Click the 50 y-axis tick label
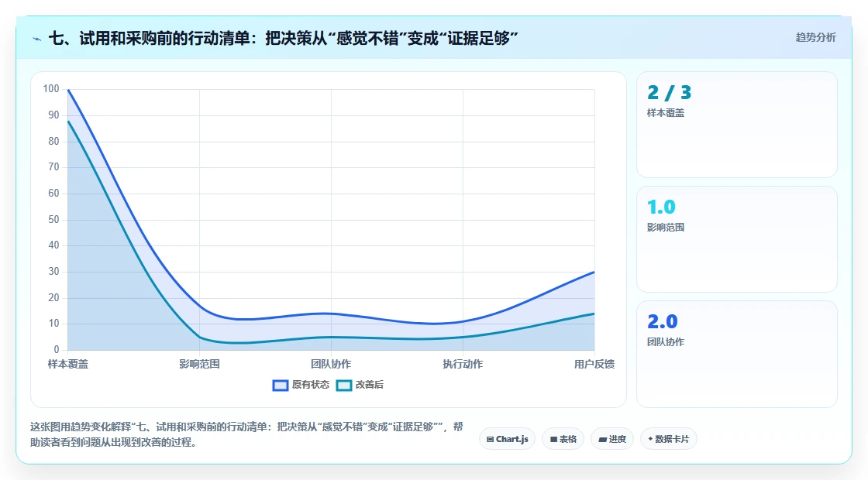 (x=53, y=220)
